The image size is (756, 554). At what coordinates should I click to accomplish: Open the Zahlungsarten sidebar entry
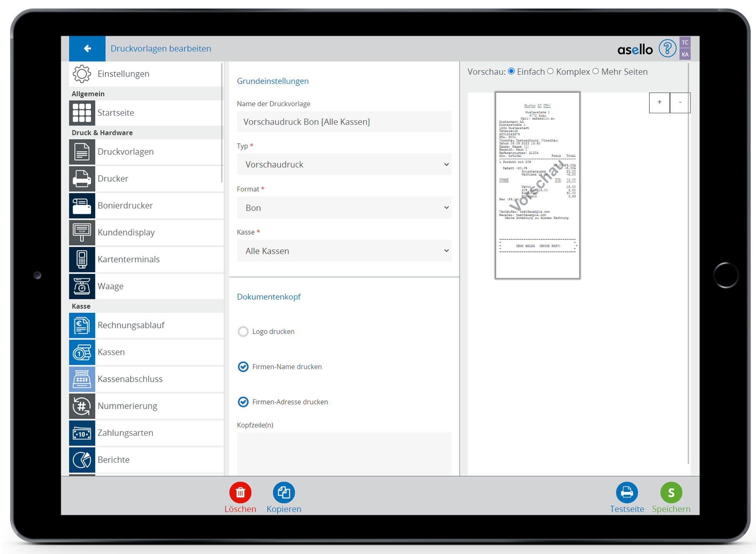[x=125, y=433]
